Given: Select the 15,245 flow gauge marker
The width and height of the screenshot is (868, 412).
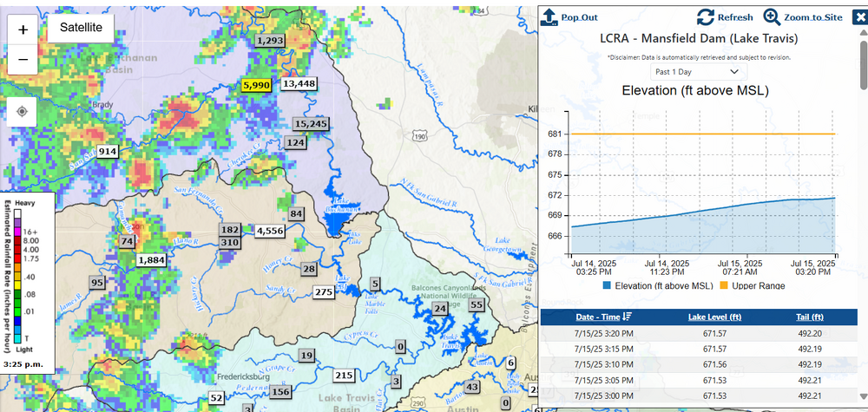Looking at the screenshot, I should tap(311, 124).
